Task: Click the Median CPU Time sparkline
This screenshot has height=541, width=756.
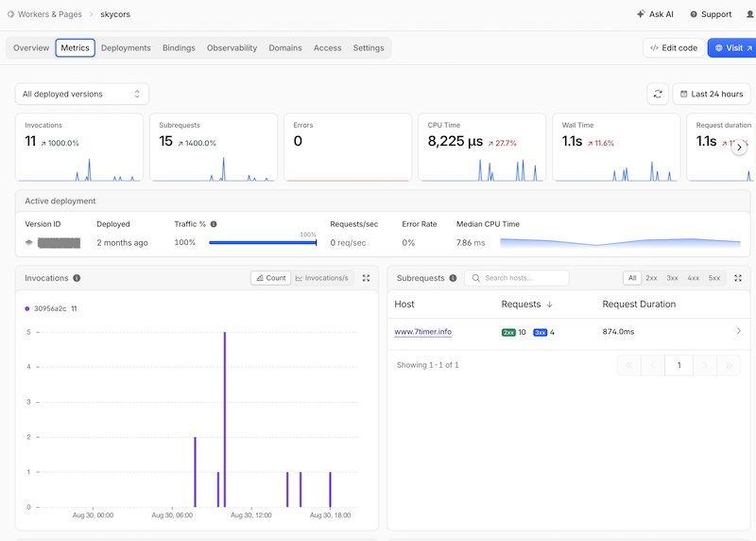Action: click(x=620, y=242)
